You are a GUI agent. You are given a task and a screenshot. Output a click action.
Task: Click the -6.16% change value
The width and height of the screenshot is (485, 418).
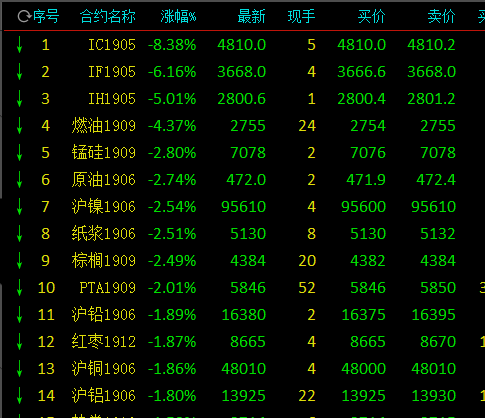click(172, 72)
